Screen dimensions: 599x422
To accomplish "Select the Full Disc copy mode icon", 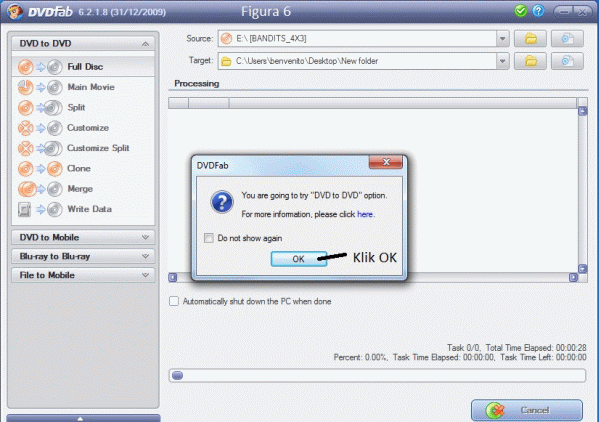I will (40, 67).
